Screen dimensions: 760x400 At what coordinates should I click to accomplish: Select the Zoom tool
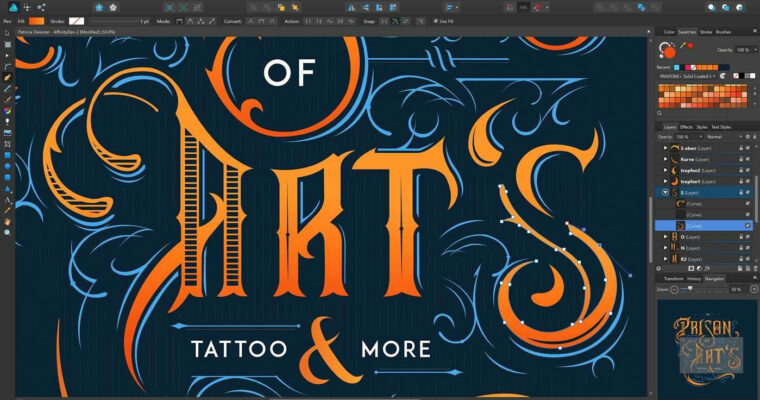pyautogui.click(x=7, y=233)
